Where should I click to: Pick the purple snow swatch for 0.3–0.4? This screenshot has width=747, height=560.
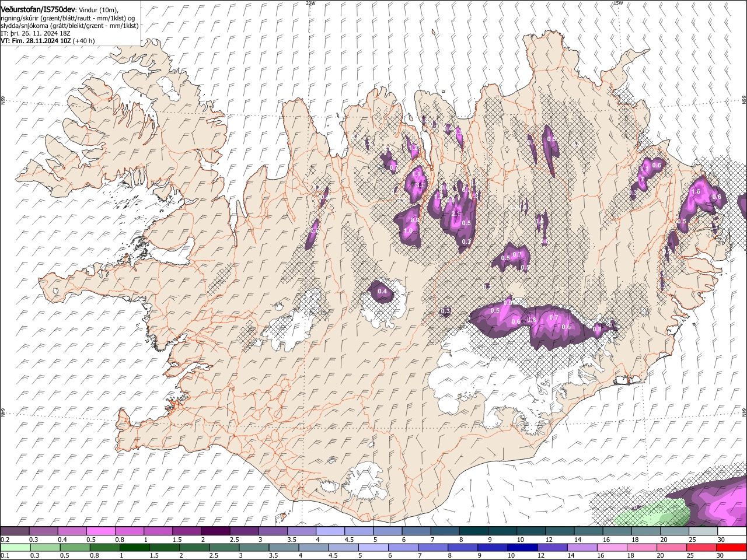[43, 531]
